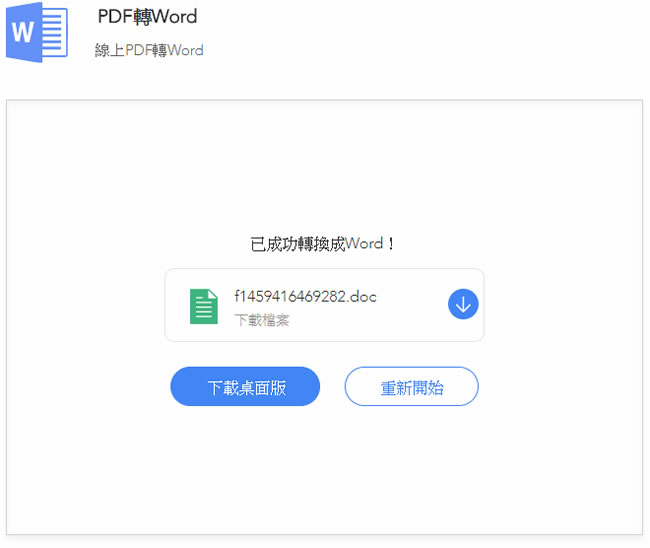The width and height of the screenshot is (650, 548).
Task: Click the 重新開始 button
Action: pos(412,386)
